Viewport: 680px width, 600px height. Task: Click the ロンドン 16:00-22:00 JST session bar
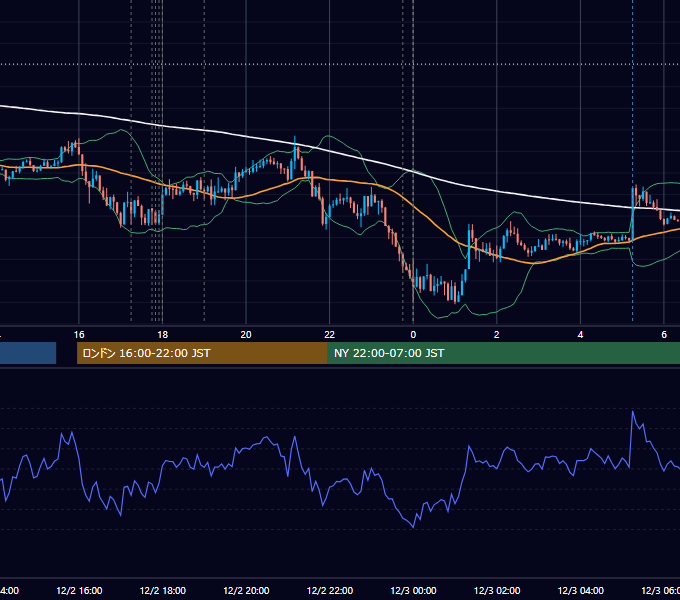(x=202, y=353)
